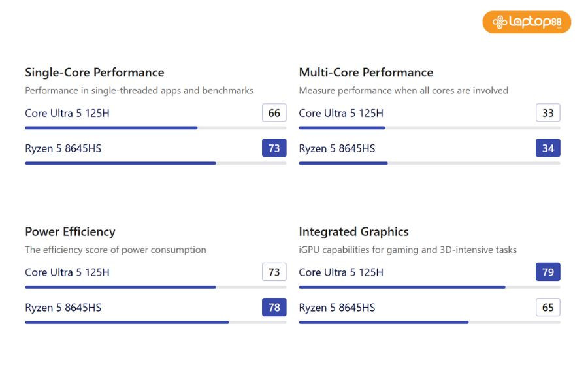This screenshot has height=392, width=588.
Task: Click Multi-Core score badge 33
Action: (548, 113)
